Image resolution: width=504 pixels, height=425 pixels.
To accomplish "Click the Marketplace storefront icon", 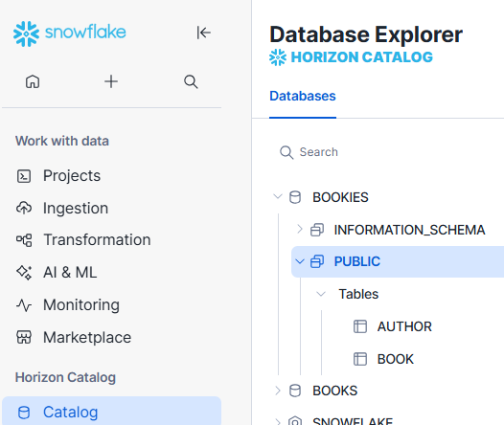I will [24, 337].
